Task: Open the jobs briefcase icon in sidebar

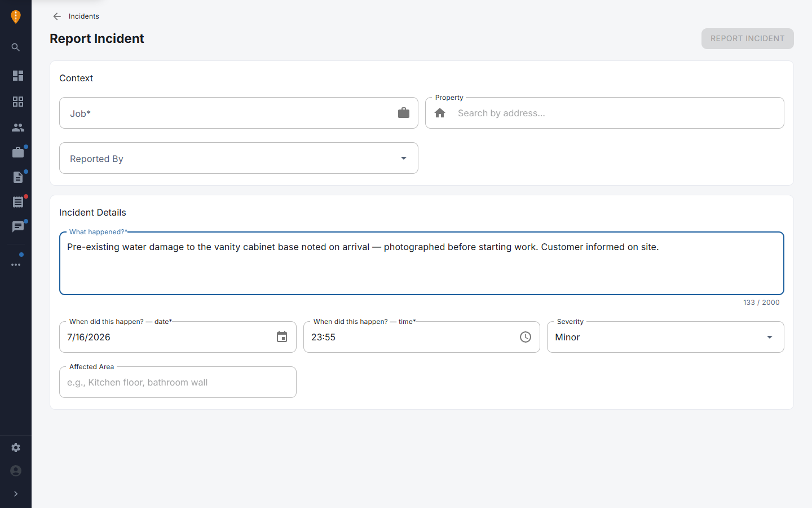Action: 18,152
